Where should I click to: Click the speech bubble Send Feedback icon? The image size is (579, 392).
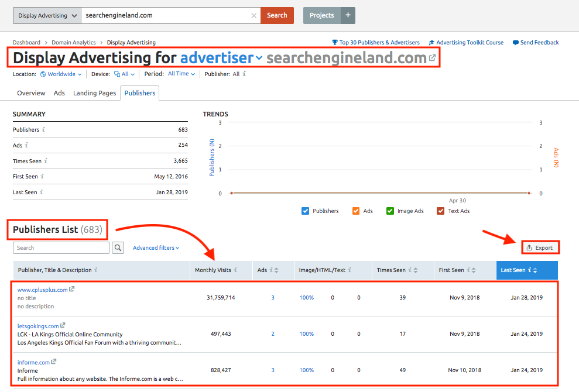(516, 43)
